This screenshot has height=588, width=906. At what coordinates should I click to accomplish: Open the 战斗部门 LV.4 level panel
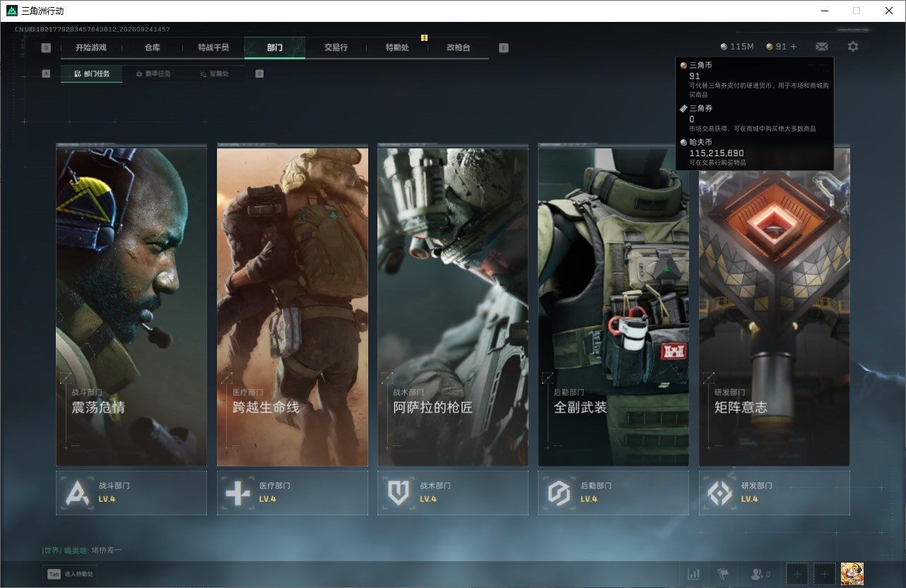pos(131,493)
